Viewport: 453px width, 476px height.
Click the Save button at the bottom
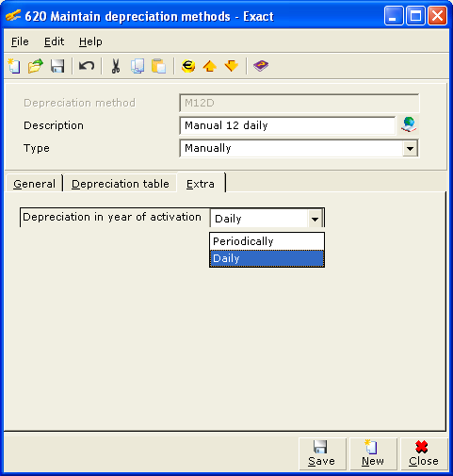(x=322, y=453)
